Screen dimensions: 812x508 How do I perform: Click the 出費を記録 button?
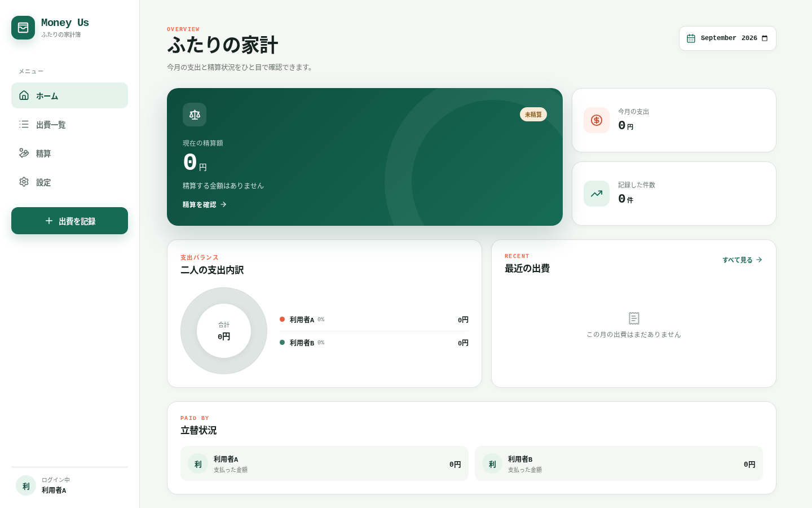coord(69,221)
